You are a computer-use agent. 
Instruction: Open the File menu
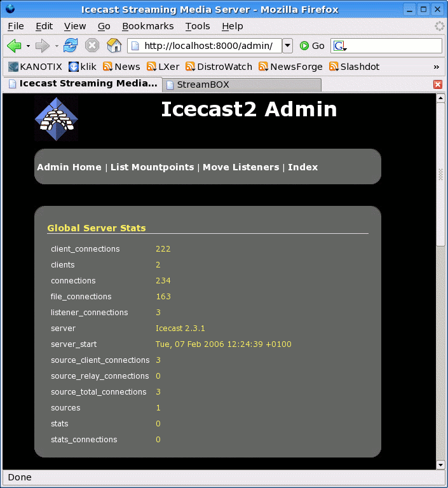15,26
